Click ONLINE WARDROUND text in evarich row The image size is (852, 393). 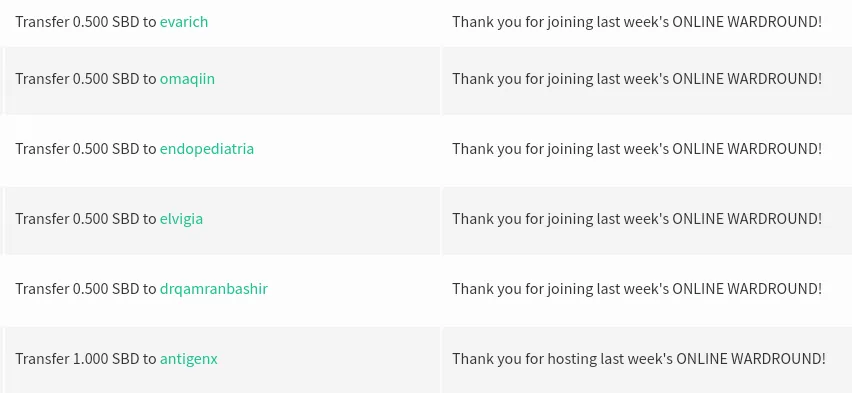pos(747,22)
